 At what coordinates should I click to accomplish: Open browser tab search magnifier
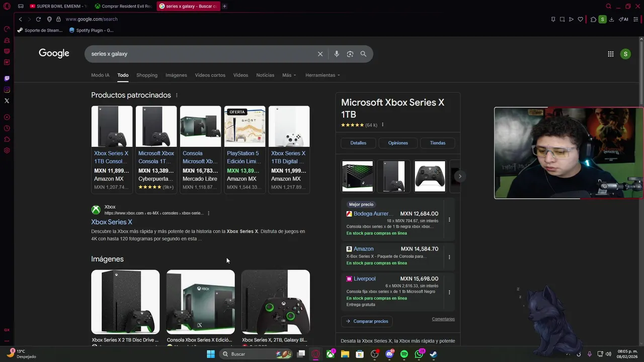pyautogui.click(x=608, y=6)
